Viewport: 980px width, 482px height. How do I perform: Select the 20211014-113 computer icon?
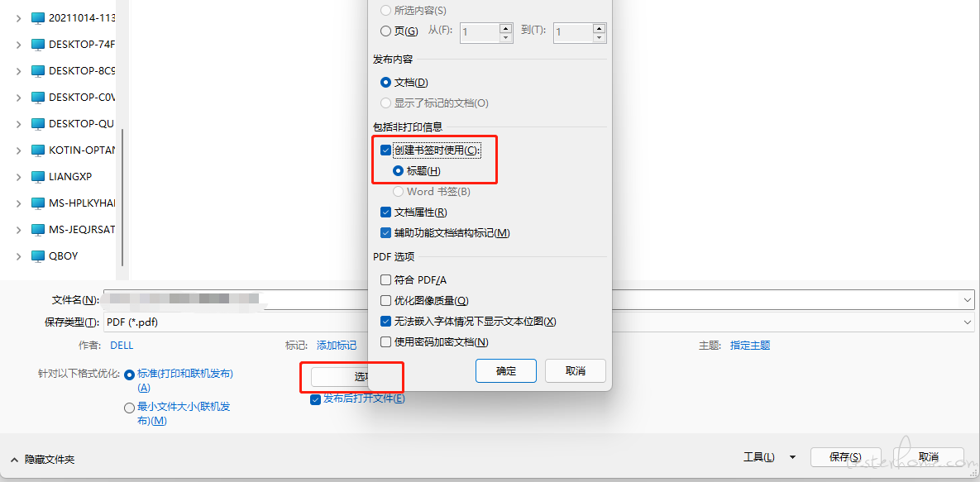click(38, 18)
